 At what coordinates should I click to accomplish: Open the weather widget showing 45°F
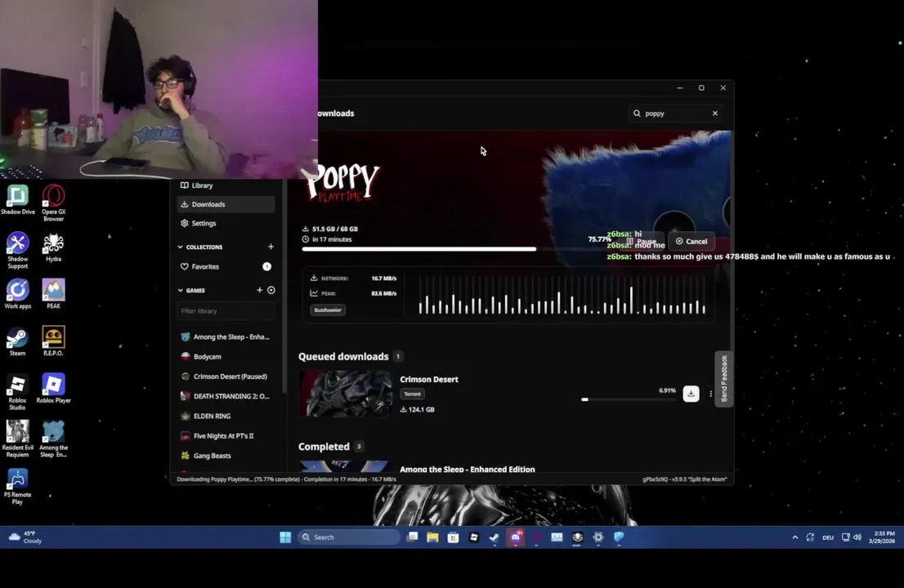tap(26, 537)
